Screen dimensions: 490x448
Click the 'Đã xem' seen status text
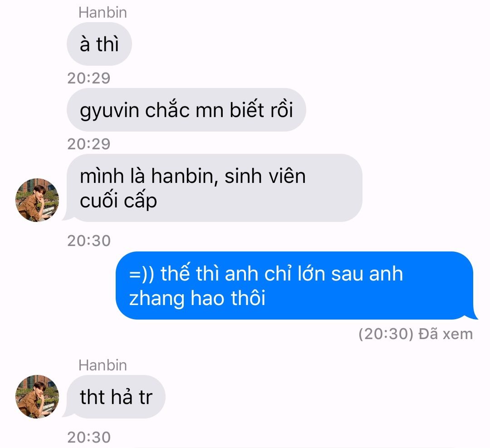446,334
